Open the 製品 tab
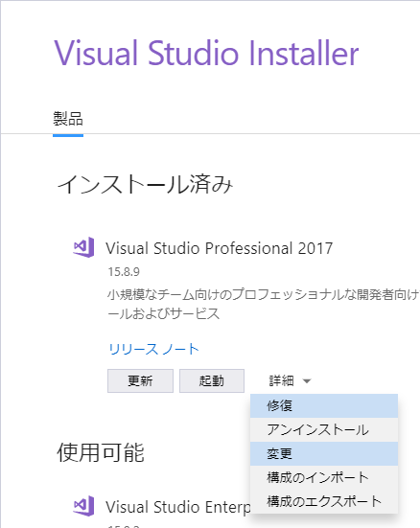Screen dimensions: 420x528 point(68,119)
